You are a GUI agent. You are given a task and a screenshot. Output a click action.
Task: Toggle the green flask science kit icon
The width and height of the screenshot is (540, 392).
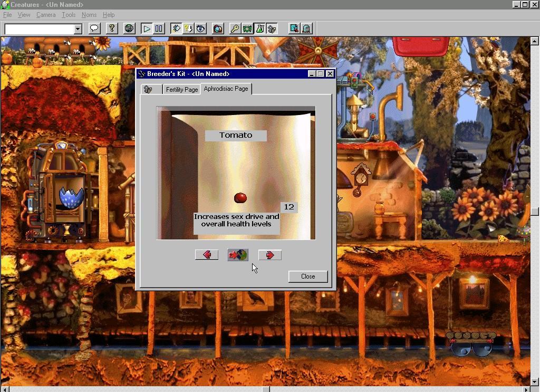click(x=259, y=28)
